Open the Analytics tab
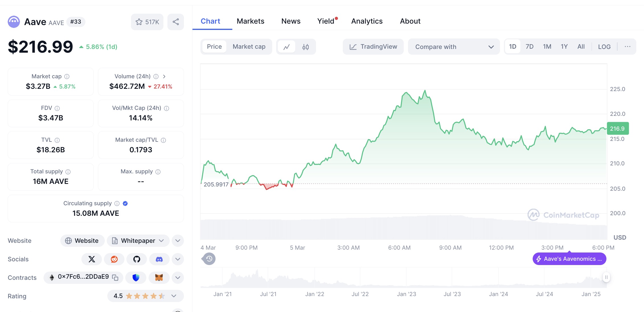644x312 pixels. click(x=367, y=21)
